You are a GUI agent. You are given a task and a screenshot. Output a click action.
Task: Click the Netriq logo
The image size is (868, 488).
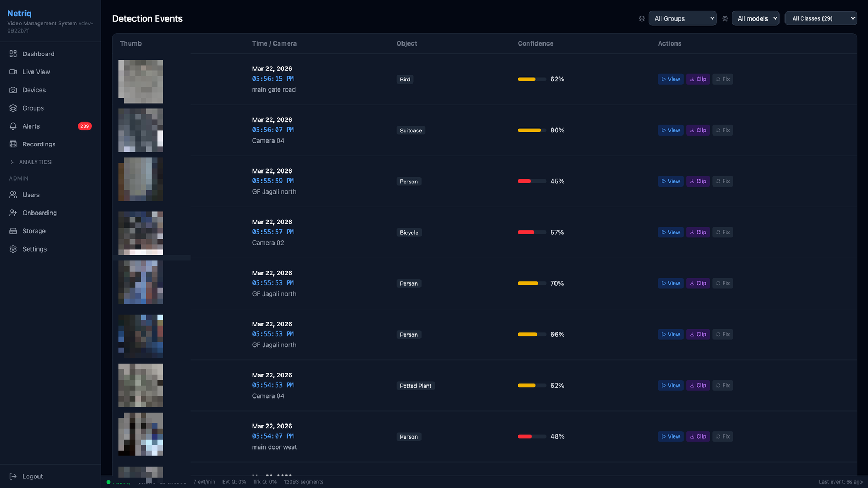[20, 13]
